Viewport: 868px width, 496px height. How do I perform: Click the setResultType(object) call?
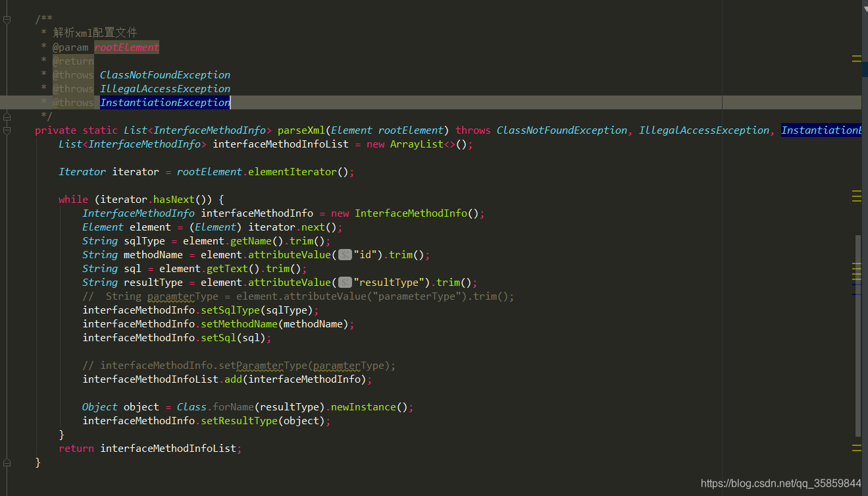click(263, 421)
